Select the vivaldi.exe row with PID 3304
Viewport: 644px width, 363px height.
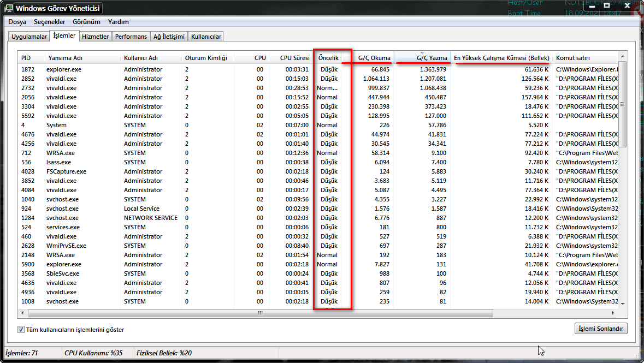coord(318,106)
